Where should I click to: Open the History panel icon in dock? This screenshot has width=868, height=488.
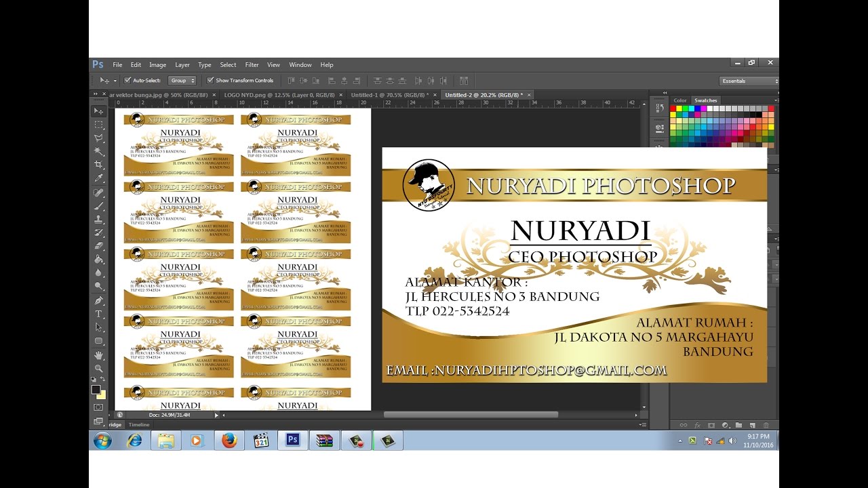(660, 108)
